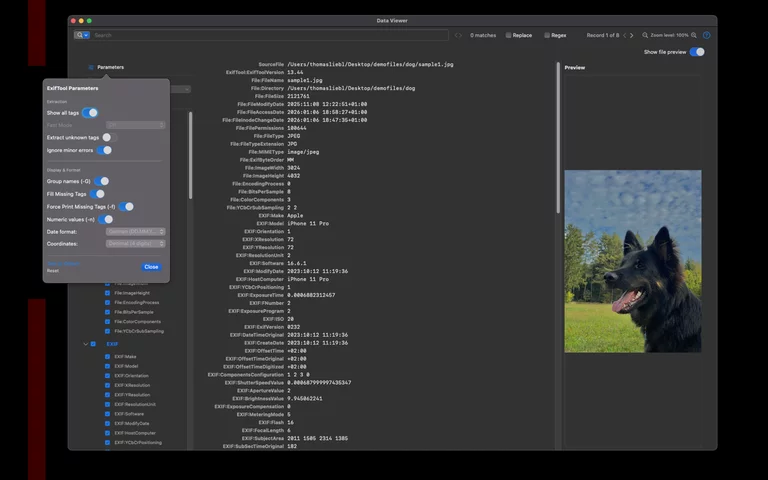Click into the Search text field

pyautogui.click(x=260, y=35)
